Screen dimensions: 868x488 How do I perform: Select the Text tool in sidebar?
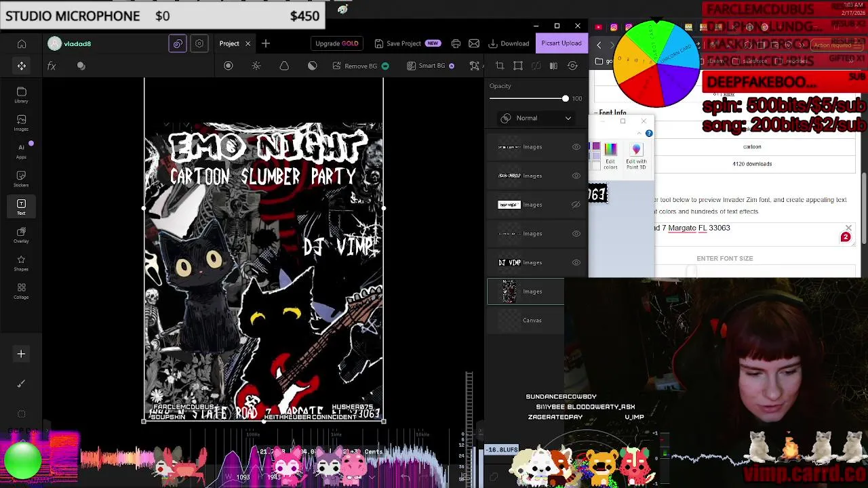(21, 207)
